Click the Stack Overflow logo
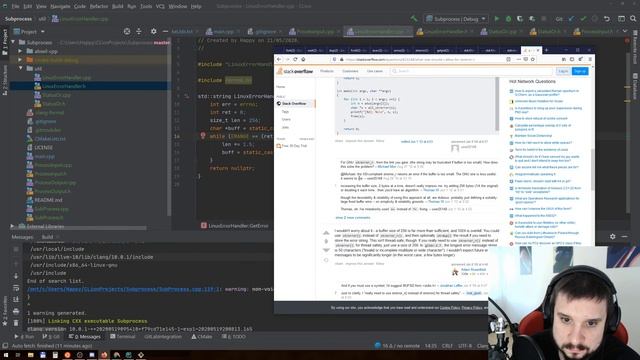The image size is (640, 360). tap(295, 71)
